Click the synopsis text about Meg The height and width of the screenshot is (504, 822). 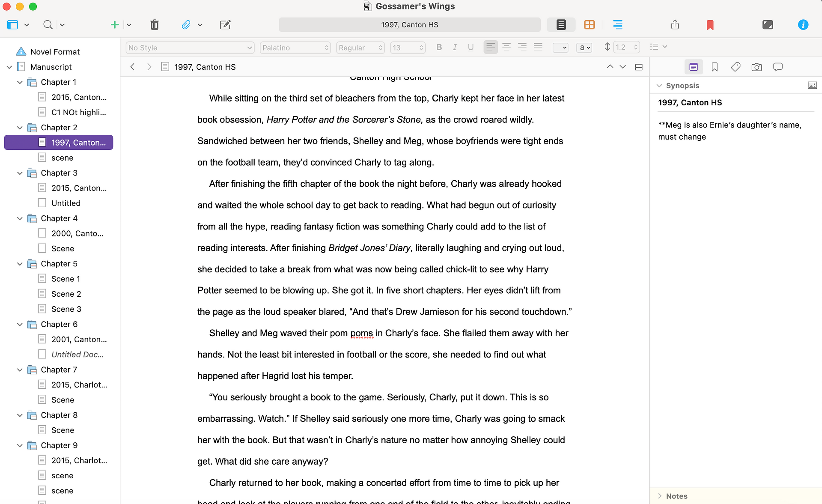(730, 131)
